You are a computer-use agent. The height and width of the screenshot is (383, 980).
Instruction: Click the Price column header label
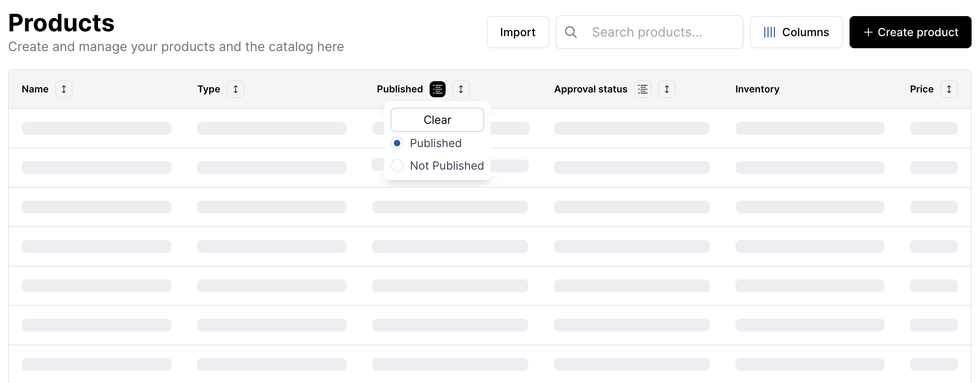(921, 89)
